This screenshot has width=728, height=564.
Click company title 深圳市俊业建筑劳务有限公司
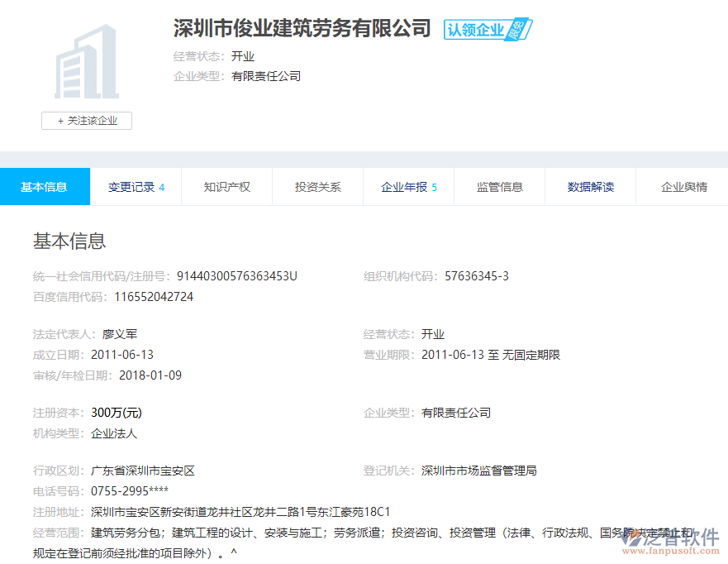302,28
